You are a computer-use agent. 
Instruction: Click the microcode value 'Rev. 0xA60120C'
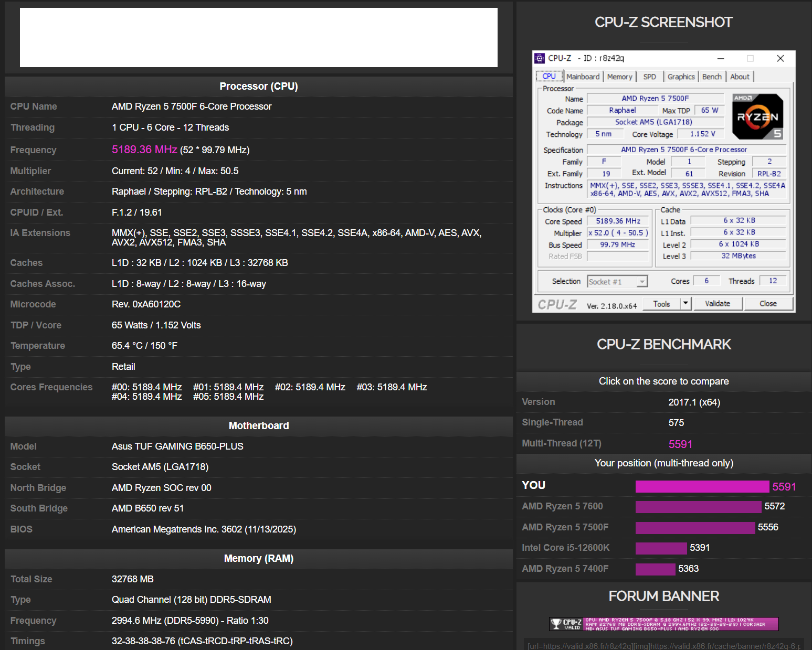point(146,304)
